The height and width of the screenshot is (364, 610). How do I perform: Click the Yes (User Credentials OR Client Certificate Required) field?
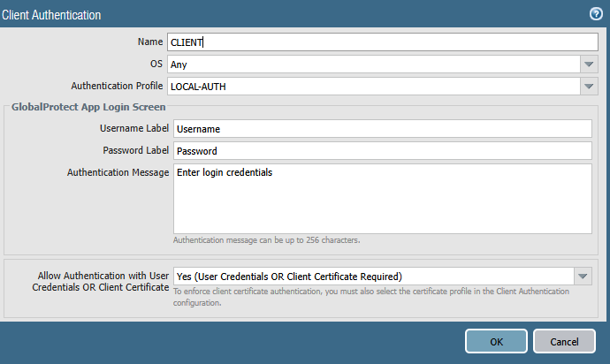click(x=373, y=277)
